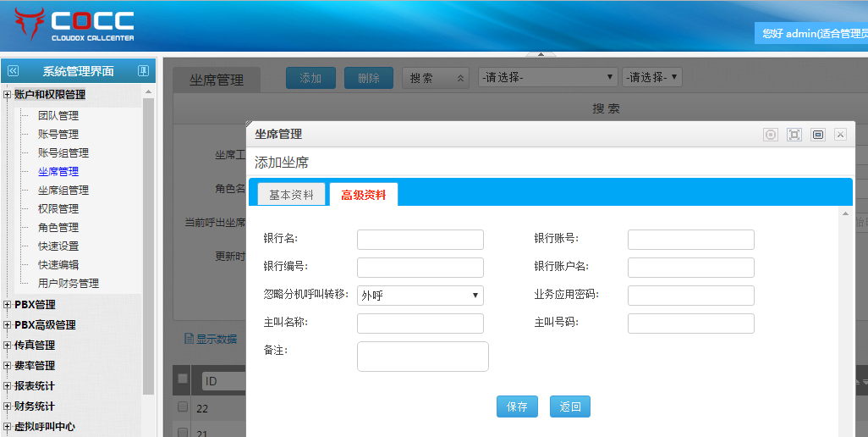The width and height of the screenshot is (868, 437).
Task: Click the restore window icon in dialog header
Action: coord(817,135)
